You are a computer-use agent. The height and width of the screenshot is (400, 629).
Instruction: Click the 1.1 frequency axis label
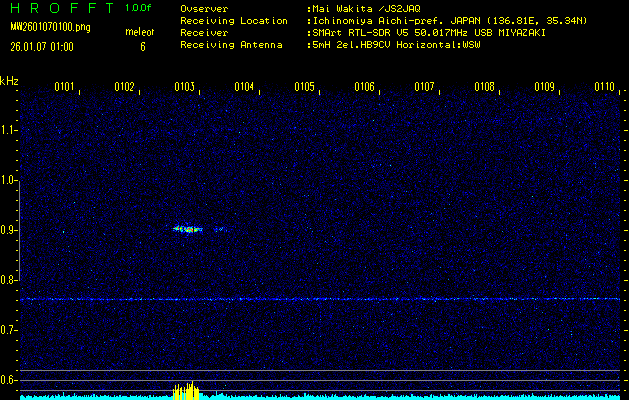9,130
